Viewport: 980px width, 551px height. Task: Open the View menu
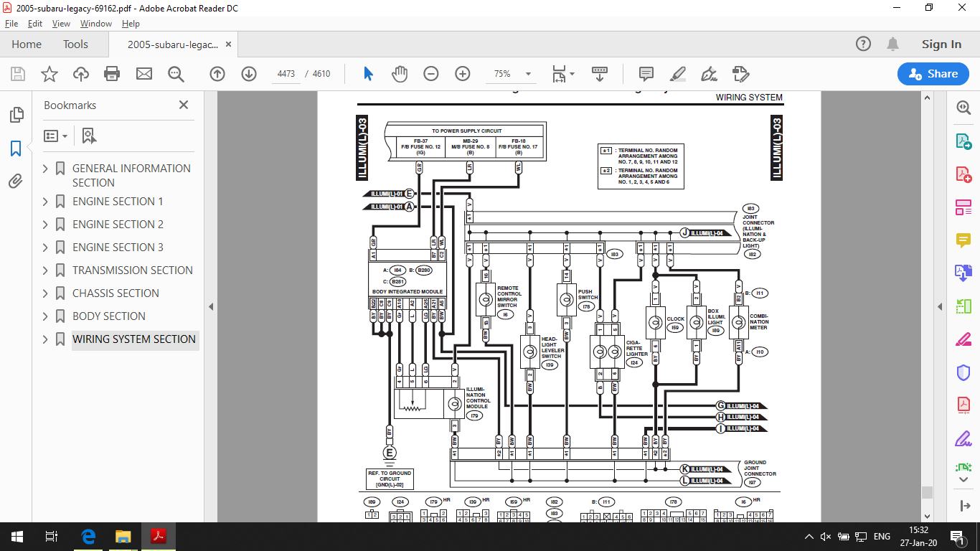click(60, 23)
